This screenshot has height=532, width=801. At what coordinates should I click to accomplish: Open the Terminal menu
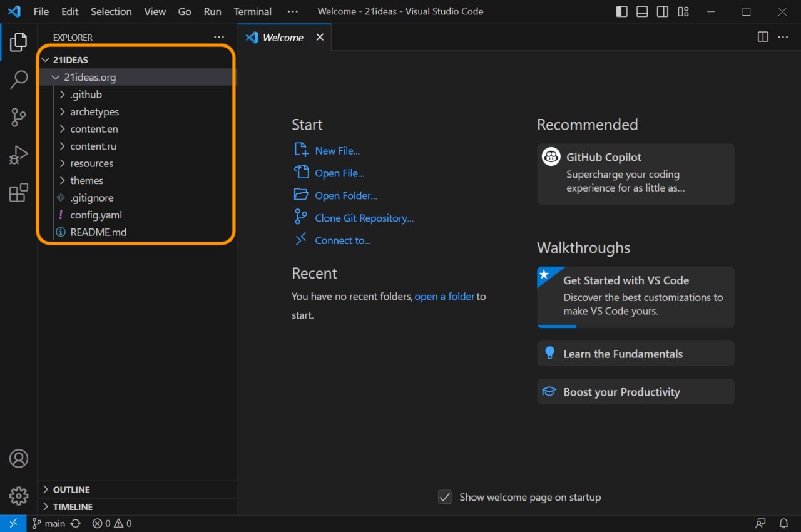[252, 12]
